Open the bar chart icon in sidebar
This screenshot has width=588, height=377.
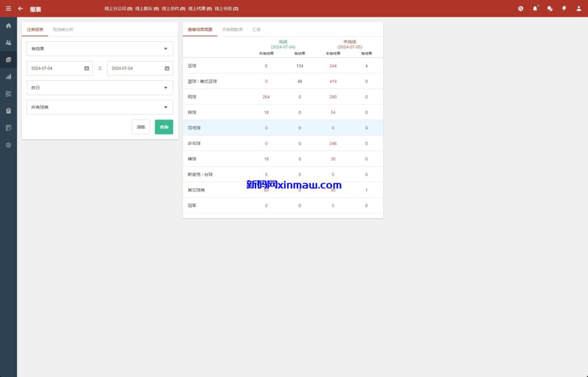point(8,76)
